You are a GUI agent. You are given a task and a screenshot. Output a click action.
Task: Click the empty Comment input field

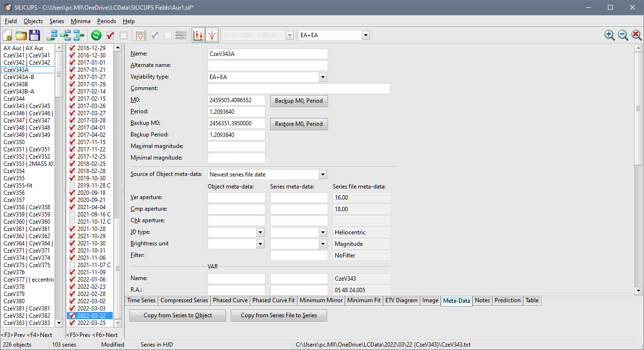click(299, 89)
